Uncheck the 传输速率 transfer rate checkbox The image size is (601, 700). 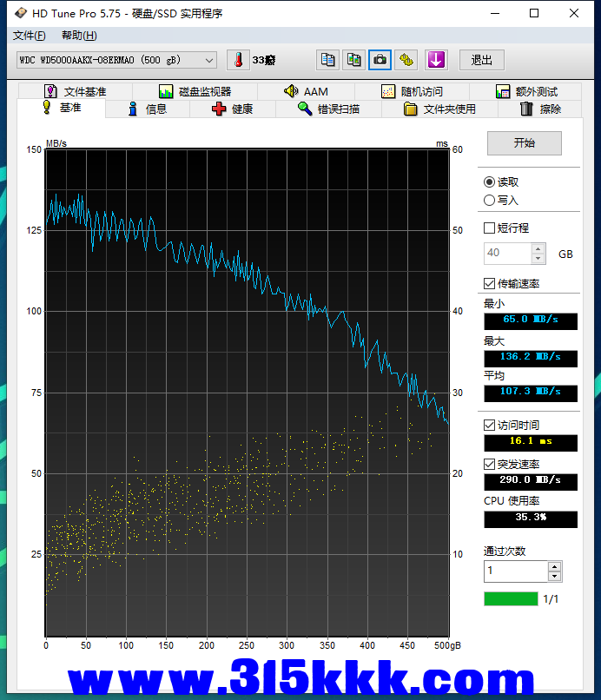[x=490, y=284]
